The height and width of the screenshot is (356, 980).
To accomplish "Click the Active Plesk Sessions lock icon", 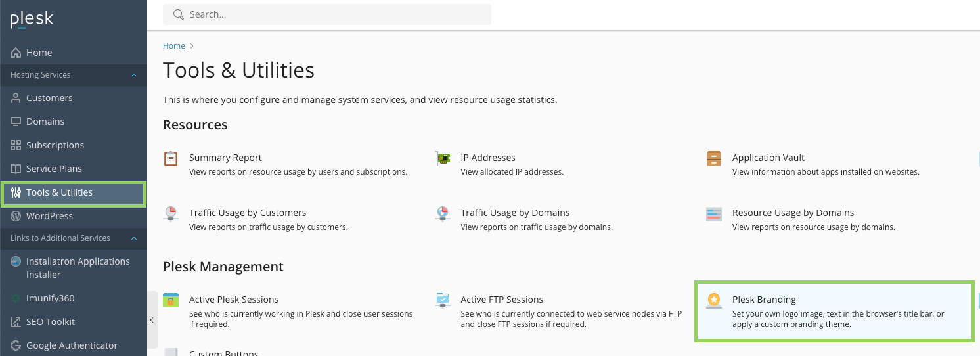I will tap(171, 300).
